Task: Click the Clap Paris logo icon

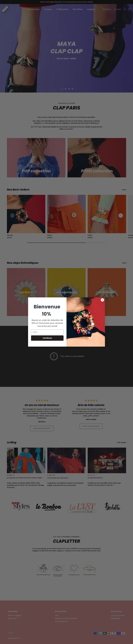Action: point(5,9)
